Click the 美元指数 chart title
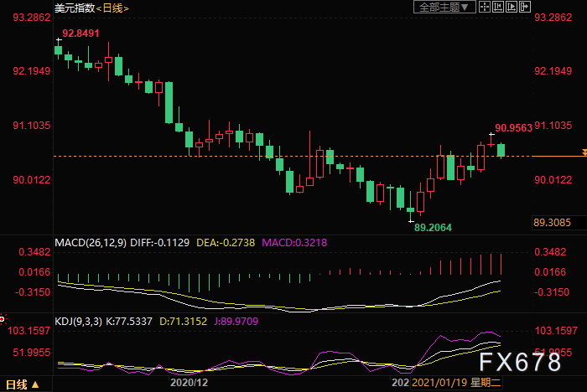Image resolution: width=587 pixels, height=392 pixels. point(73,8)
